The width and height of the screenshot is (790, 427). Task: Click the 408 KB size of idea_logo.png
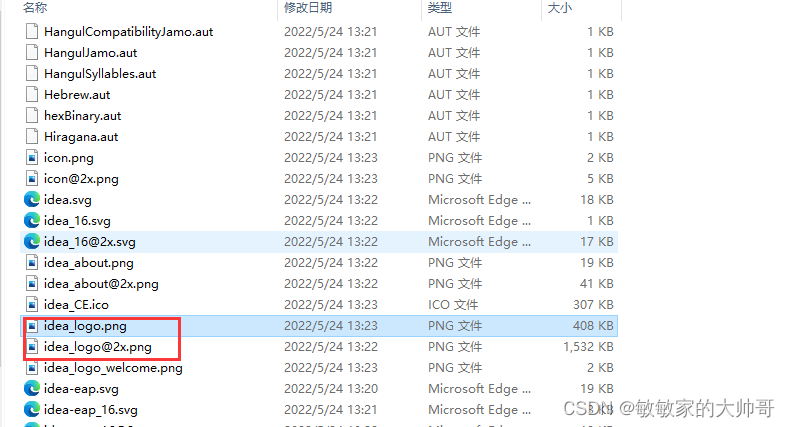593,326
